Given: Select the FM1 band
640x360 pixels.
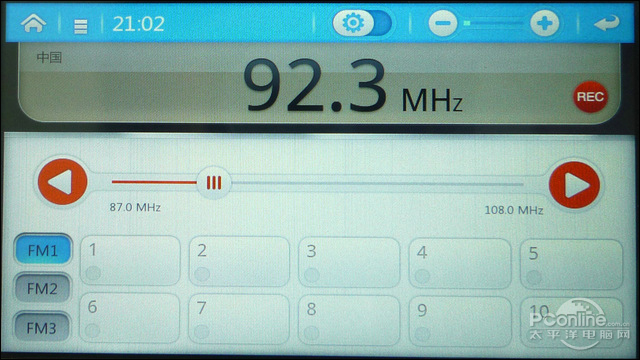Looking at the screenshot, I should coord(43,250).
